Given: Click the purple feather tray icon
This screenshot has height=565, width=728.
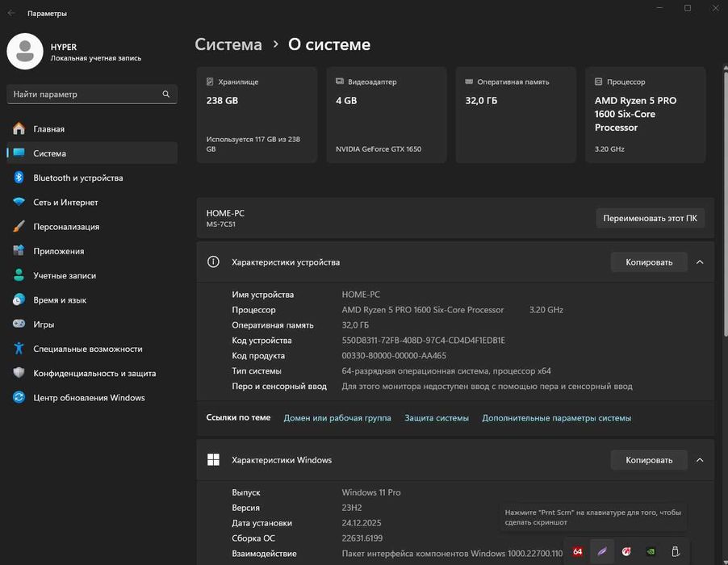Looking at the screenshot, I should (x=602, y=551).
